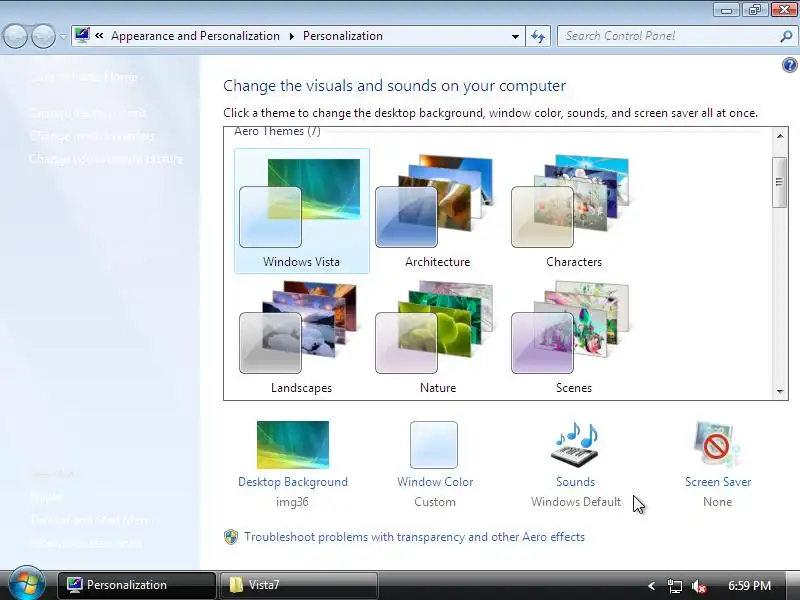This screenshot has height=600, width=800.
Task: Open recent pages dropdown beside navigation arrows
Action: click(x=63, y=37)
